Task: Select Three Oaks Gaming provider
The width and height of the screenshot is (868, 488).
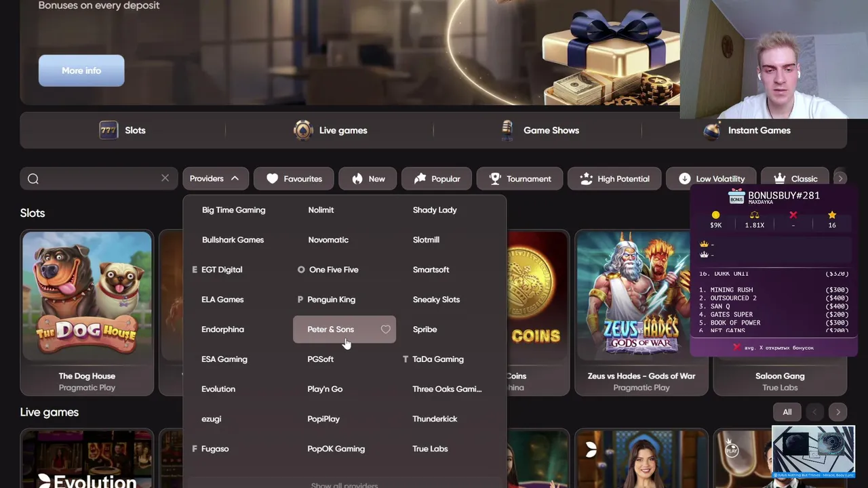Action: click(447, 389)
